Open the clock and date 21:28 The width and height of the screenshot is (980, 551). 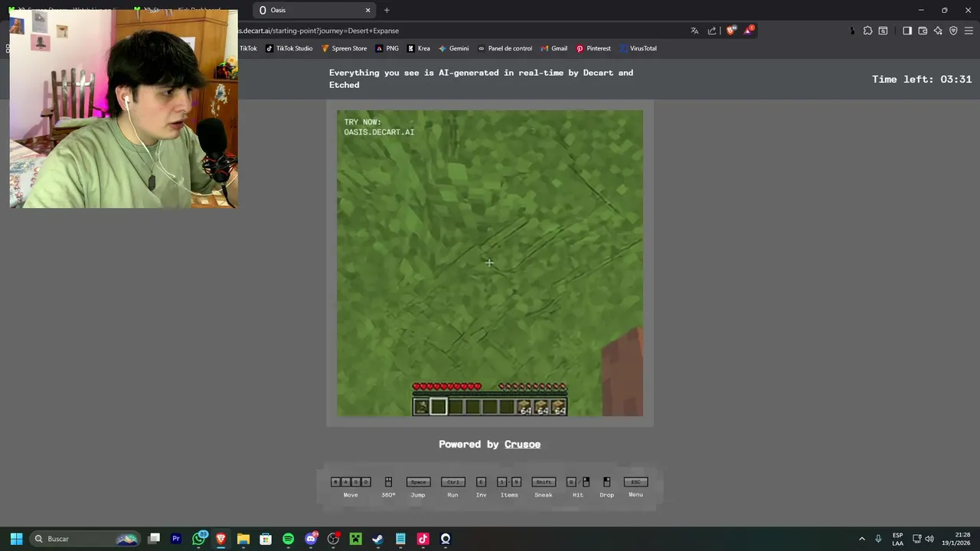pos(956,539)
